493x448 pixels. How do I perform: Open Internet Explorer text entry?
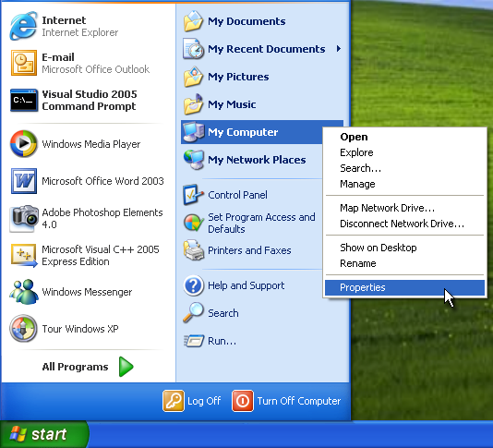pyautogui.click(x=80, y=32)
